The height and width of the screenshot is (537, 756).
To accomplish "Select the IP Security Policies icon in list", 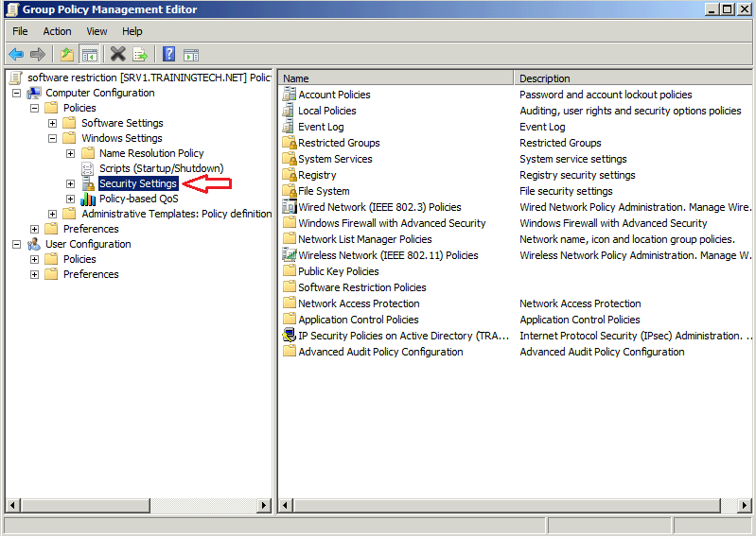I will tap(290, 336).
